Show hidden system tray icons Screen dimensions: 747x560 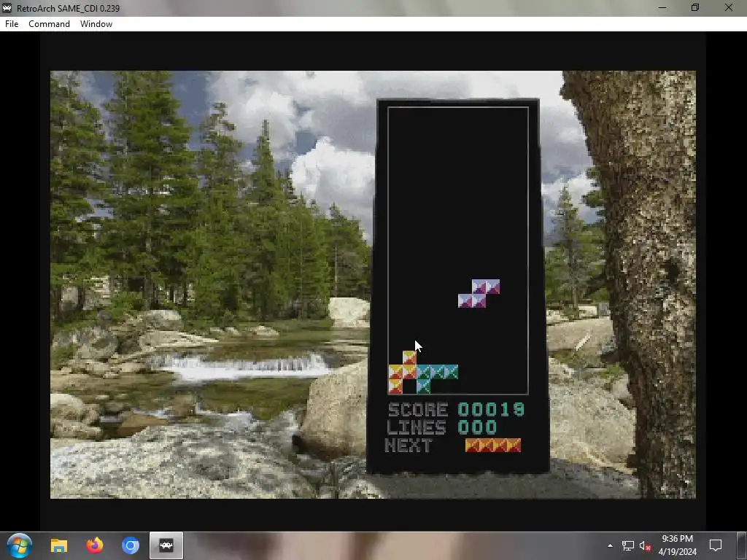point(610,545)
